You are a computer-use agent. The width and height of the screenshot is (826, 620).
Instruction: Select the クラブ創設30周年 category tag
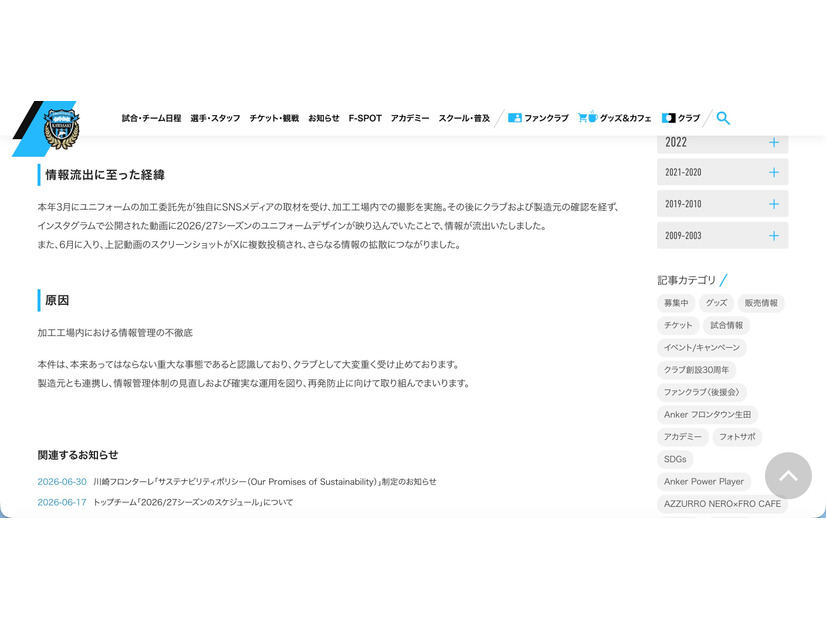coord(696,370)
